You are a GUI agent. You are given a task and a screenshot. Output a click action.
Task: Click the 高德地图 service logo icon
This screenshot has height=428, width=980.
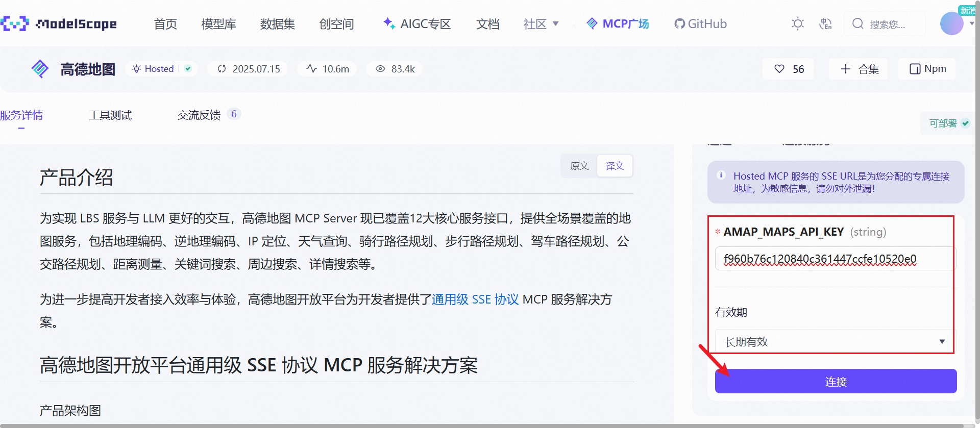(40, 69)
